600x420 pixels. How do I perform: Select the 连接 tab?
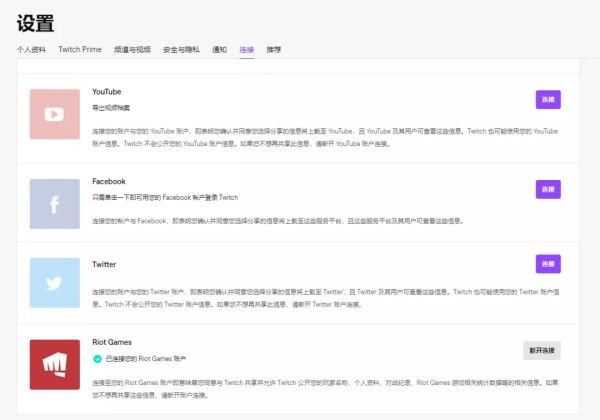click(x=246, y=49)
